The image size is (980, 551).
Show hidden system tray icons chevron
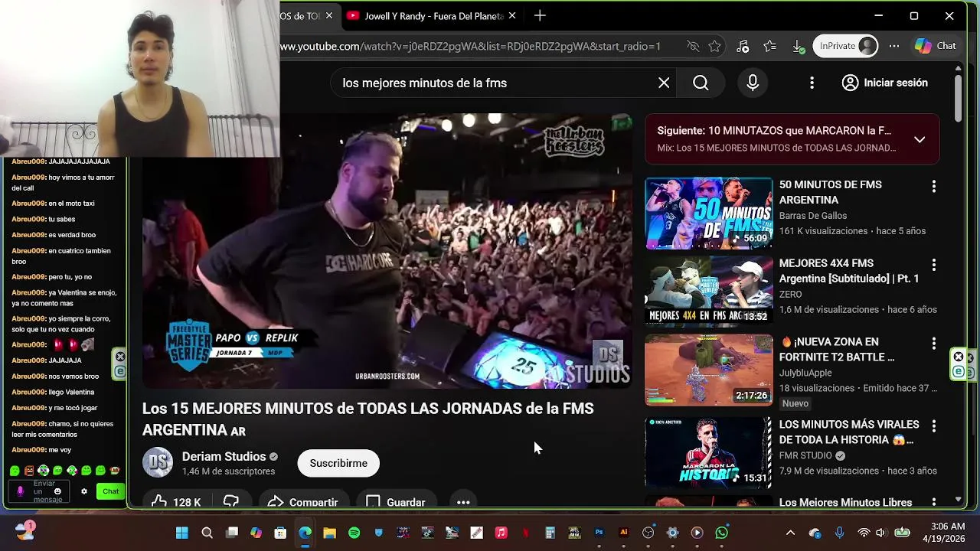coord(790,533)
